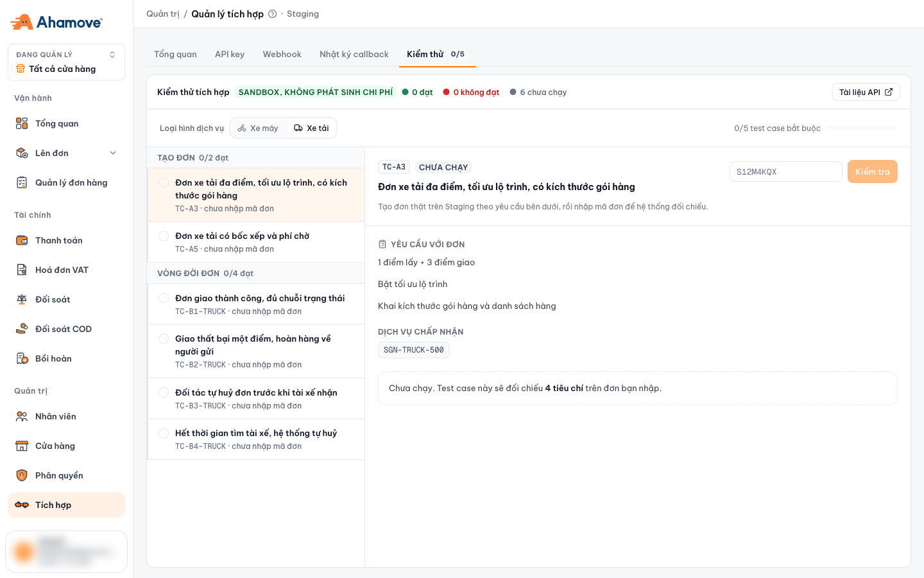Screen dimensions: 924x578
Task: Click the external link icon on Tài liệu API
Action: pyautogui.click(x=889, y=92)
